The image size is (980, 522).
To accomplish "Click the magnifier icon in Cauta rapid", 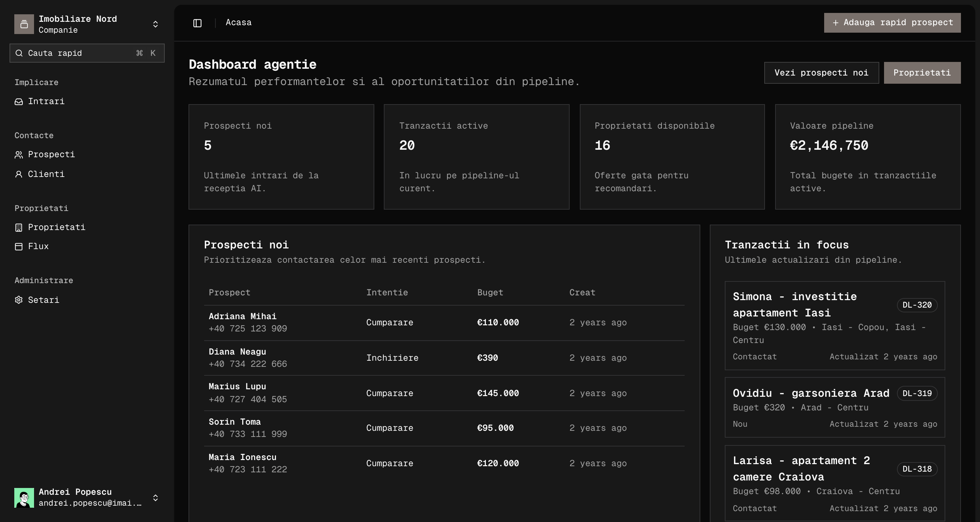I will pyautogui.click(x=19, y=53).
